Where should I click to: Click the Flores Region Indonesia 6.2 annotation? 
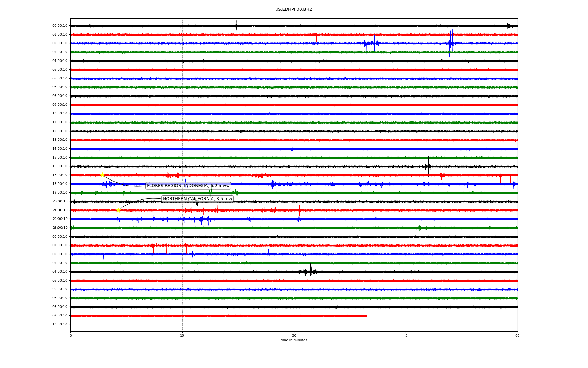[188, 186]
